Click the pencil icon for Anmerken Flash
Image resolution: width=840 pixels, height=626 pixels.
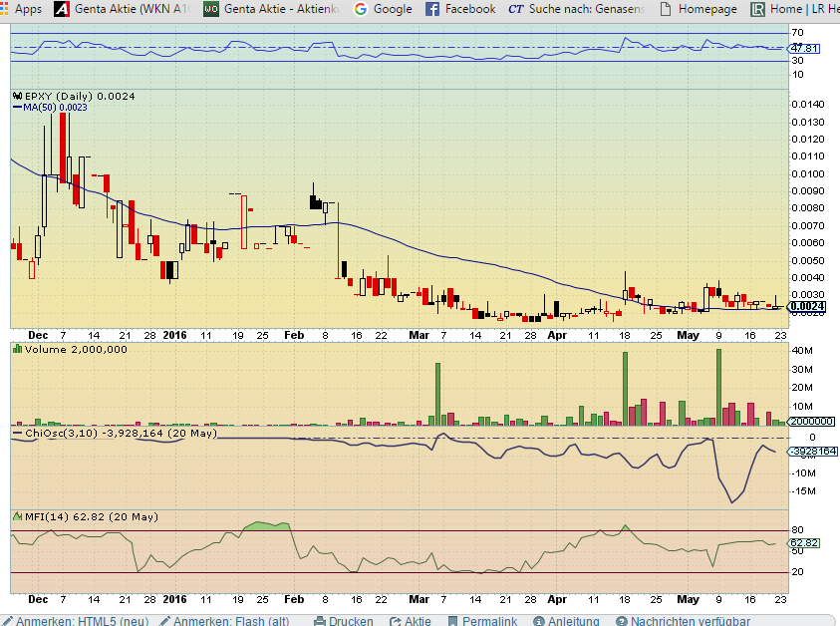click(x=165, y=621)
